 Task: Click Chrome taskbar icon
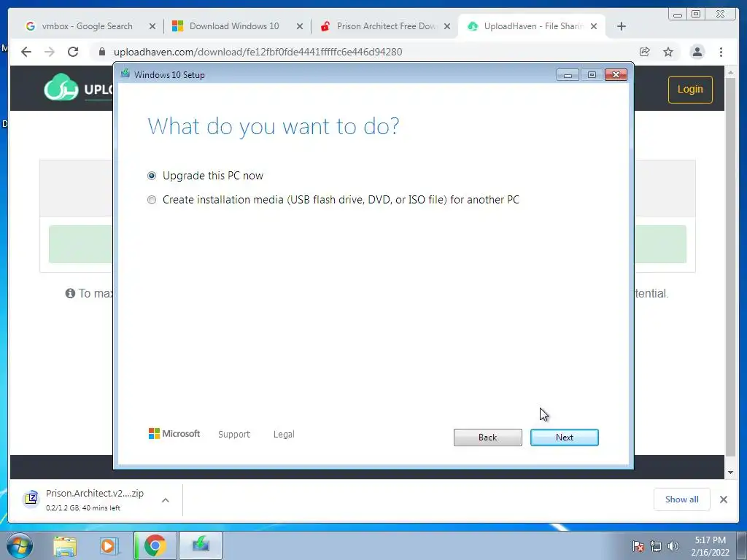(155, 545)
